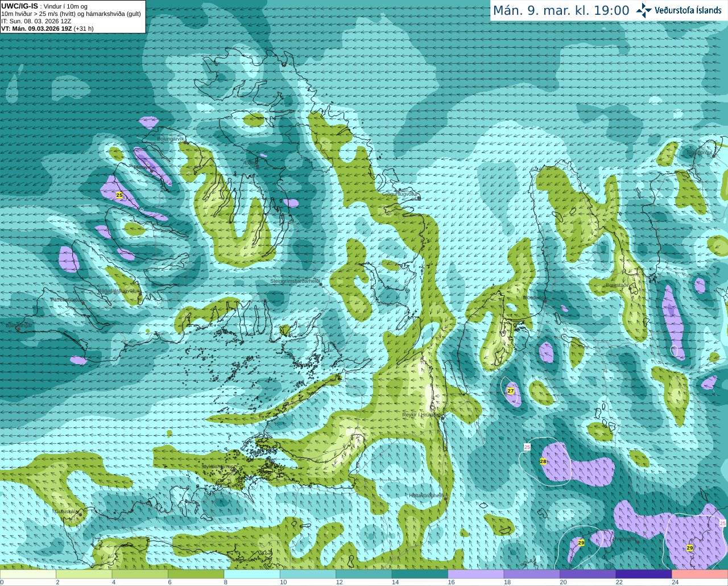
Task: Click the '24' tick on the colour scale
Action: click(675, 582)
